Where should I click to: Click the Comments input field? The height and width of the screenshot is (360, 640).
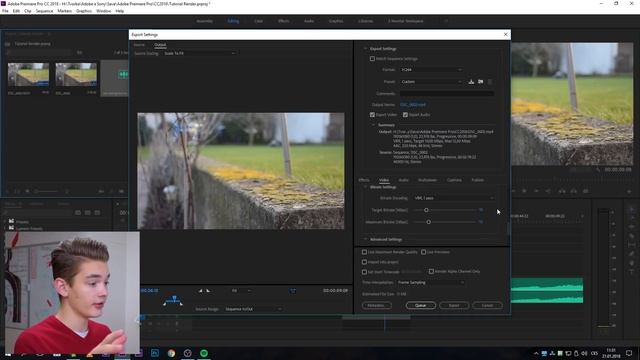click(447, 93)
